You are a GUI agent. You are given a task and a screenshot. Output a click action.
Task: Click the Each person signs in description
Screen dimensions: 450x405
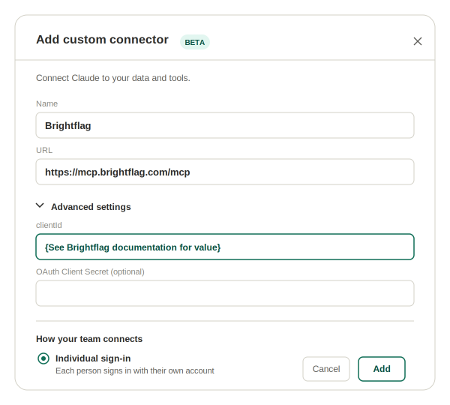click(x=135, y=371)
